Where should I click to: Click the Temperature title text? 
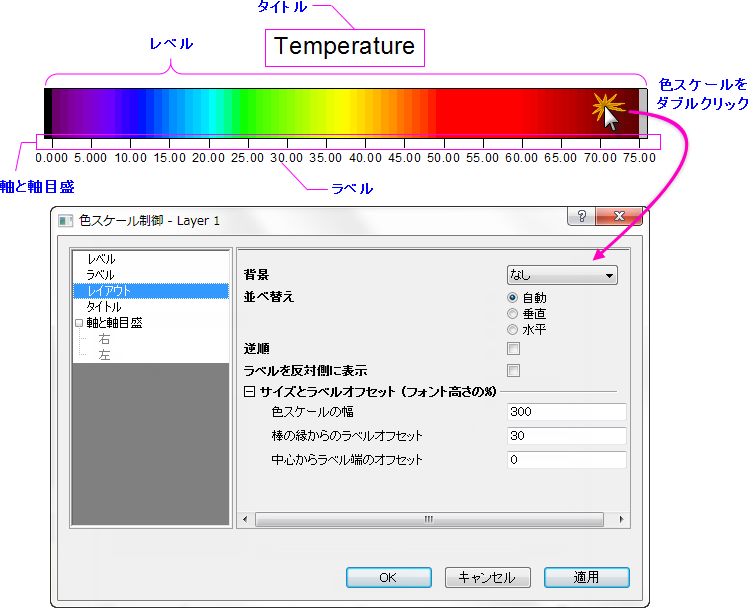click(344, 46)
